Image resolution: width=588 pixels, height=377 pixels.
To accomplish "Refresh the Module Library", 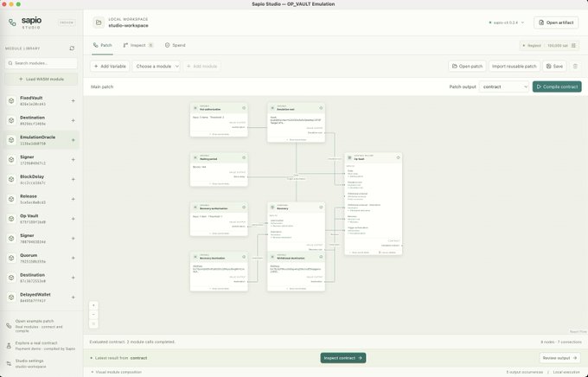I will [72, 48].
